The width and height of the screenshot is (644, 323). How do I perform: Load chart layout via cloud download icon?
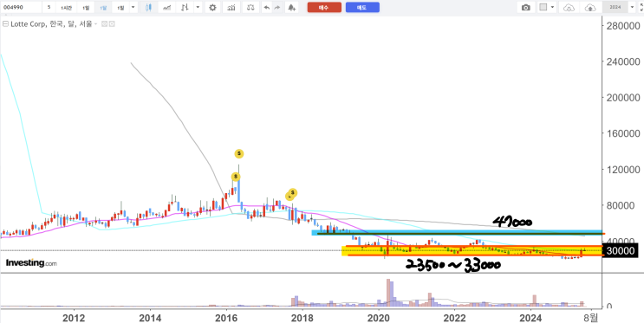click(569, 8)
